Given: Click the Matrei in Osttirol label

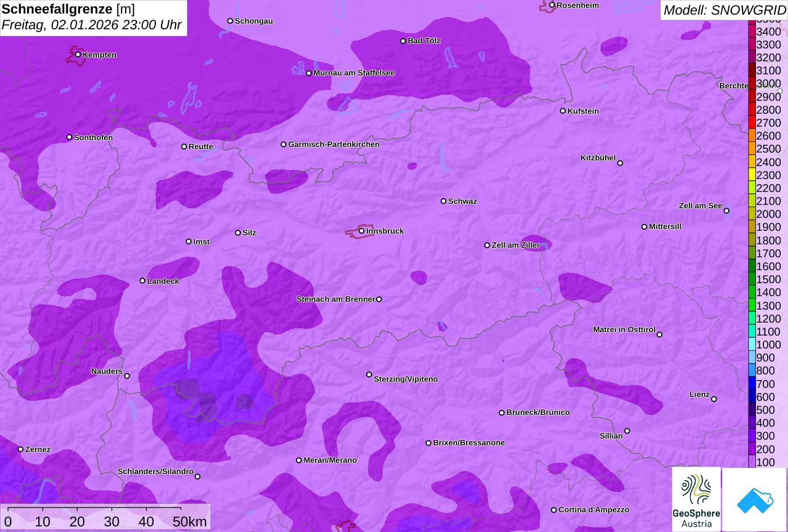Looking at the screenshot, I should (x=624, y=329).
